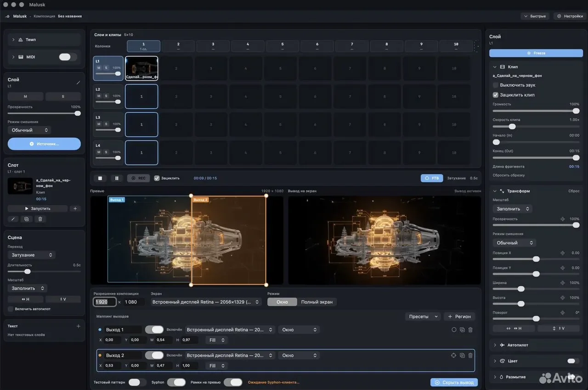Open the Пресеты dropdown
588x390 pixels.
(x=423, y=317)
